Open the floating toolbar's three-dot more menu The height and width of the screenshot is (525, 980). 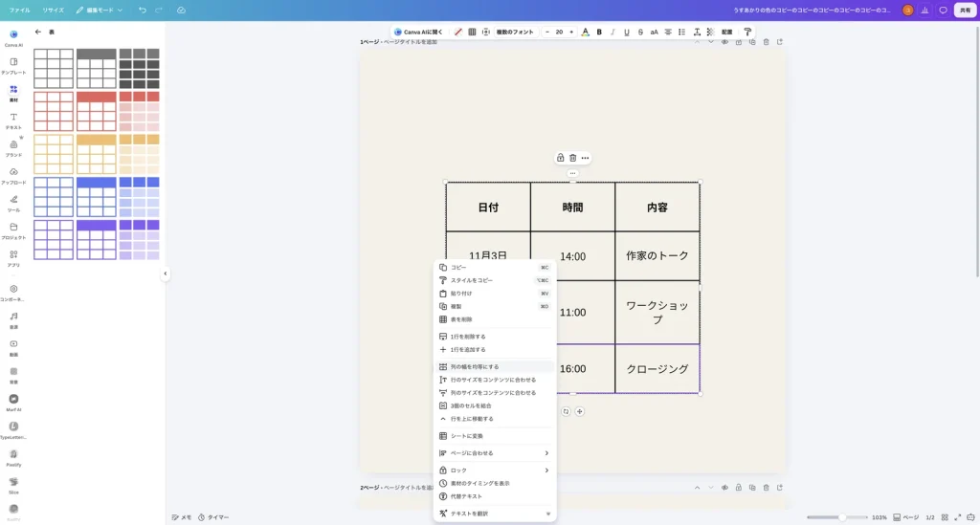[x=585, y=158]
